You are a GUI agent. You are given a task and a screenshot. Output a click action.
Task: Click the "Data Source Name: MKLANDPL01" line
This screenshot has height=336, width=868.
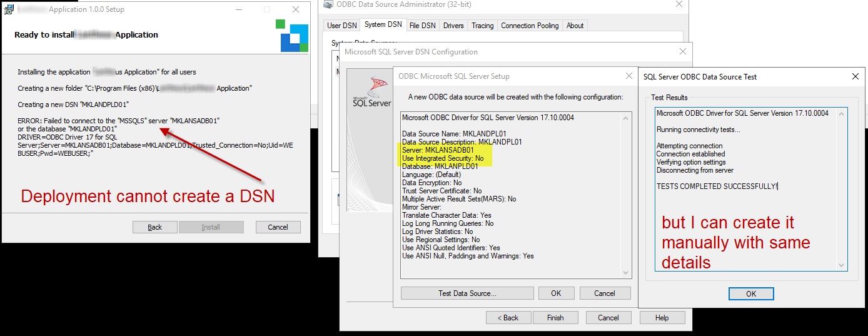pyautogui.click(x=454, y=134)
